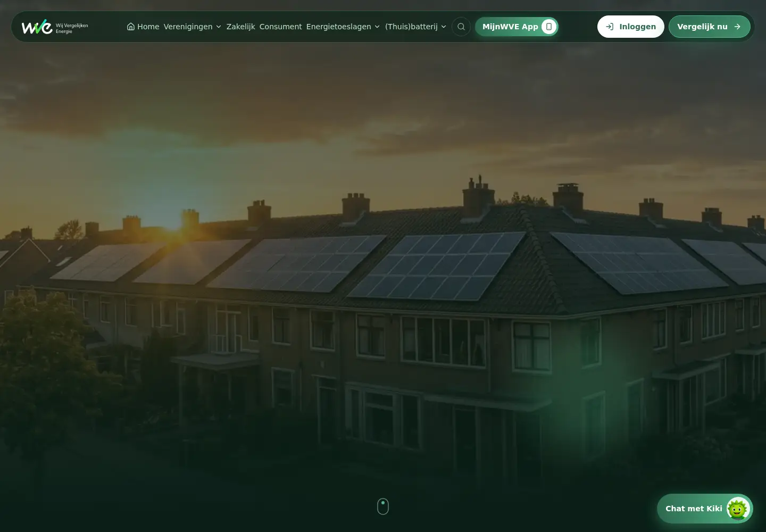766x532 pixels.
Task: Open the search magnifier icon
Action: (x=461, y=27)
